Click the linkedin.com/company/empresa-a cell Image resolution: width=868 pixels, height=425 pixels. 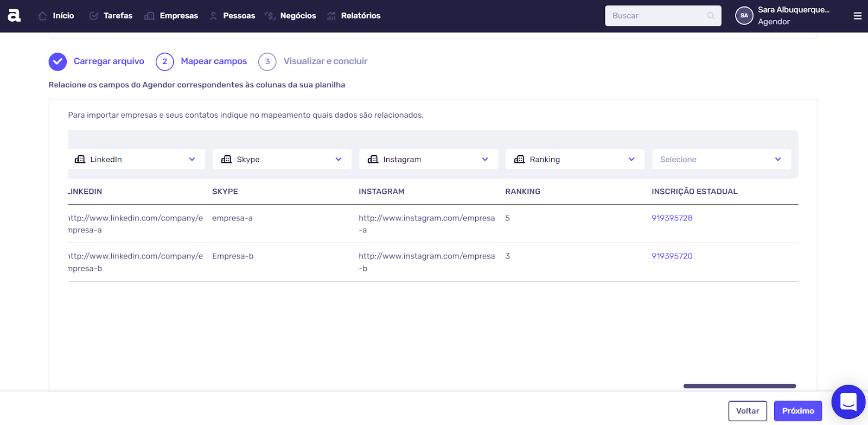(x=136, y=224)
